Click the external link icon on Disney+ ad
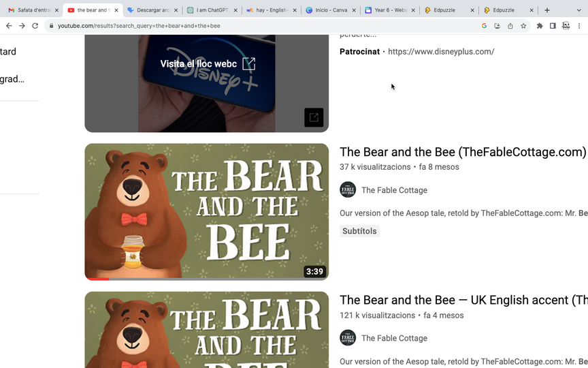588x368 pixels. click(314, 117)
